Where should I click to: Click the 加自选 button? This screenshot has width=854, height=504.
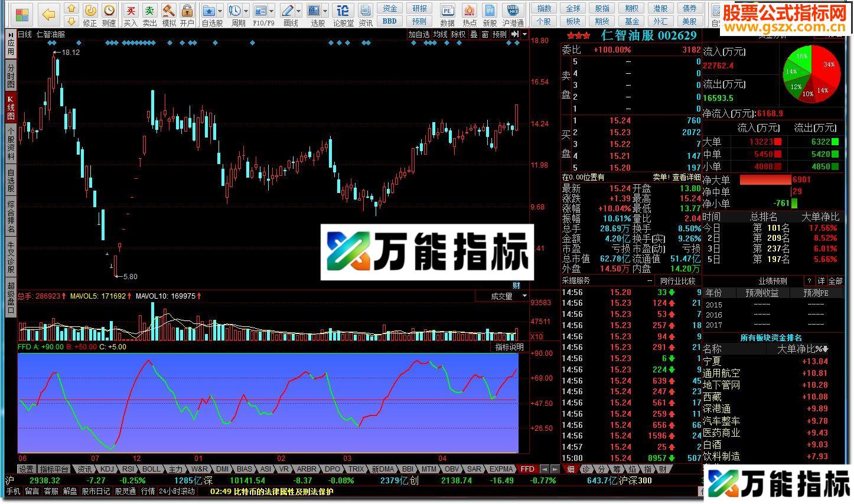[419, 35]
